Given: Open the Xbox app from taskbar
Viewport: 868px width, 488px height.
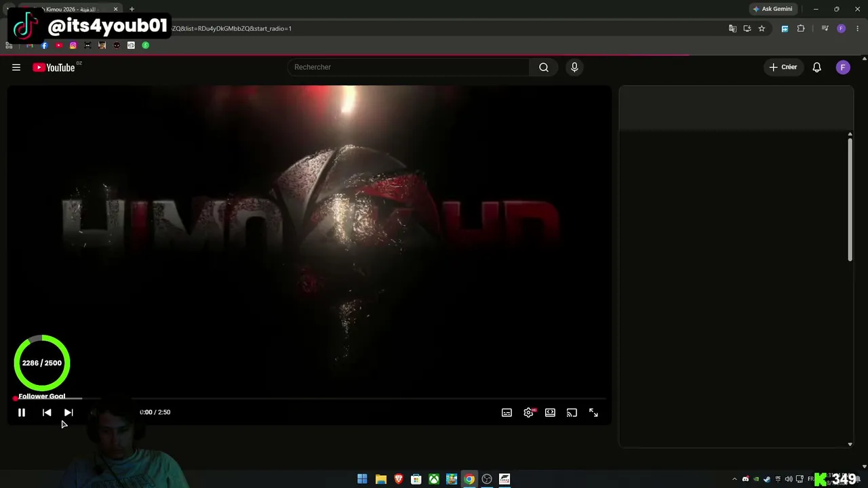Looking at the screenshot, I should pos(433,479).
